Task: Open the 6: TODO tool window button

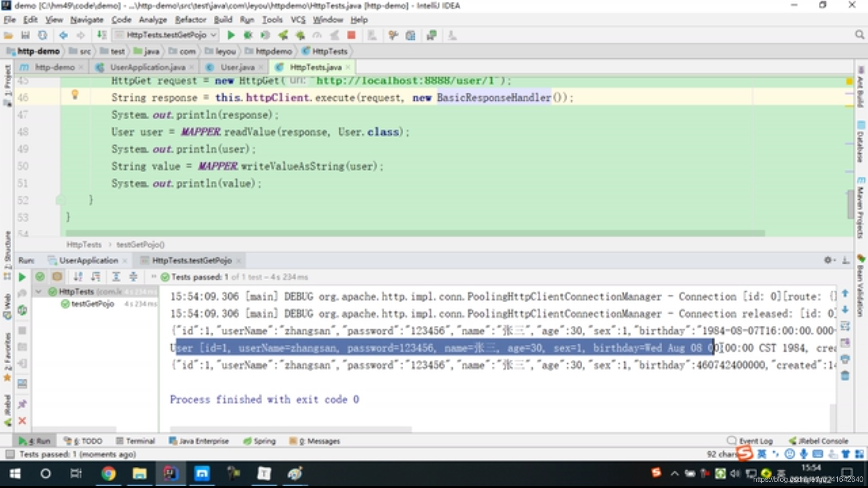Action: click(83, 441)
